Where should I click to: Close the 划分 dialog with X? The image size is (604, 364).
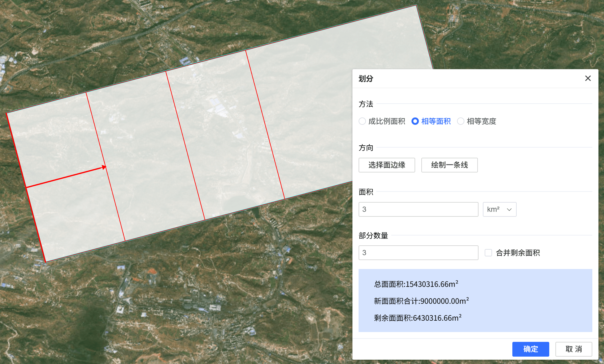tap(588, 78)
